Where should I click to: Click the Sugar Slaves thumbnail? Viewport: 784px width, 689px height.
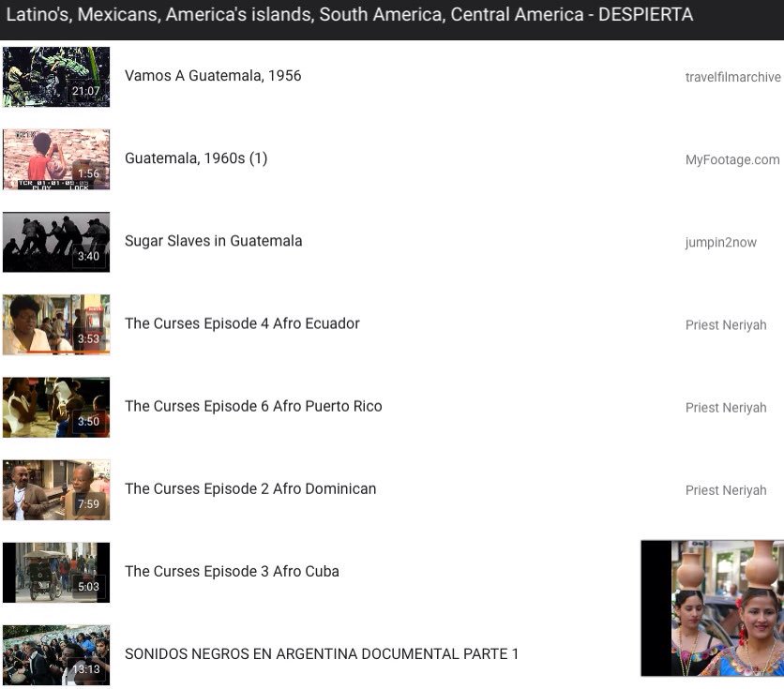tap(55, 242)
